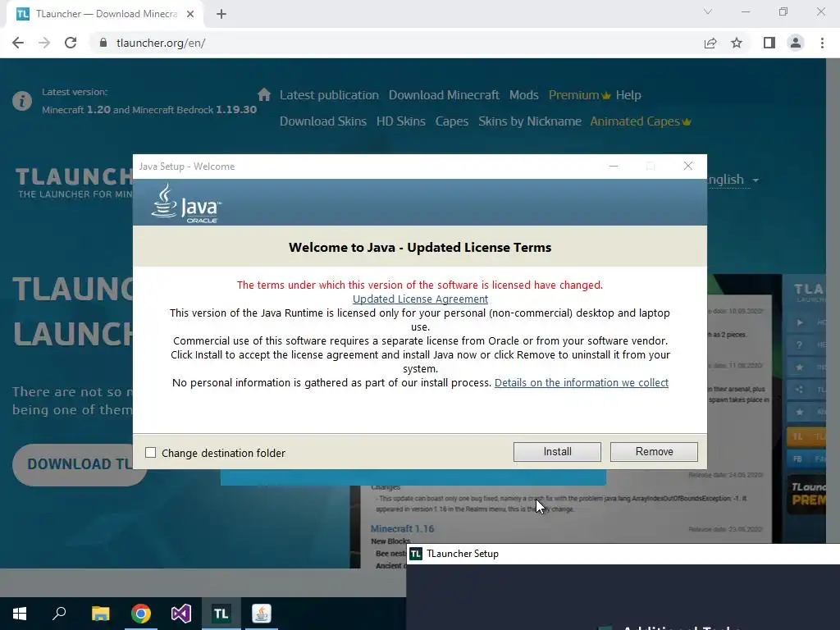Go forward in Chrome browser
Screen dimensions: 840x630
pos(44,43)
